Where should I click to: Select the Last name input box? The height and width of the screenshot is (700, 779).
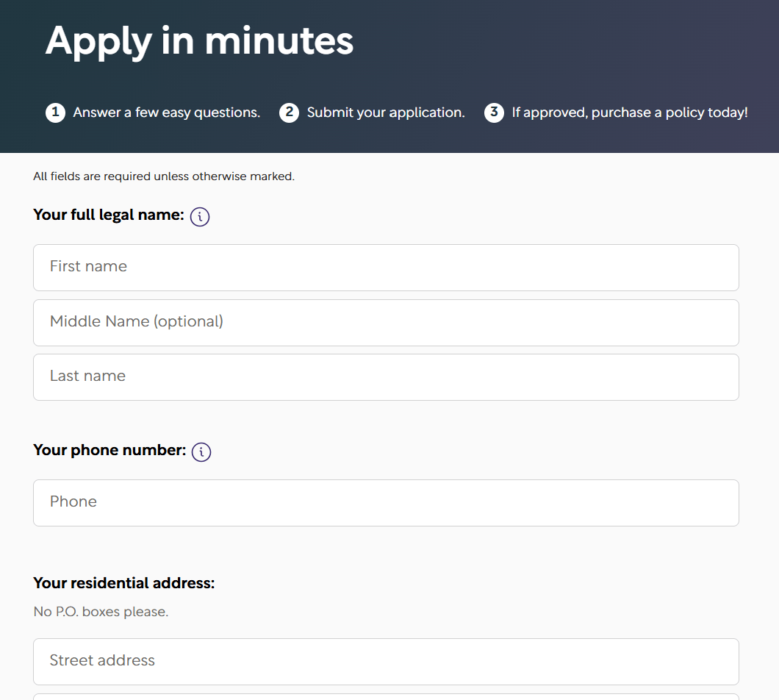click(386, 377)
